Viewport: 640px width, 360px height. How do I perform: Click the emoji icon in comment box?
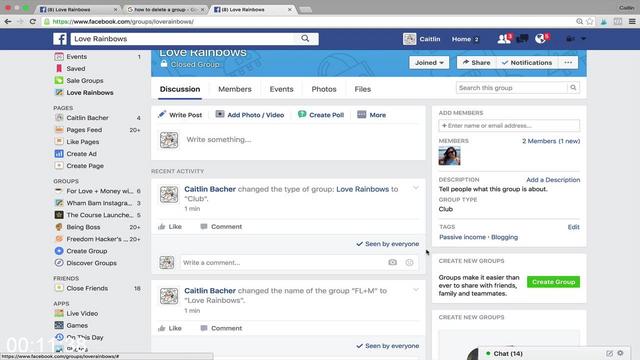tap(409, 262)
